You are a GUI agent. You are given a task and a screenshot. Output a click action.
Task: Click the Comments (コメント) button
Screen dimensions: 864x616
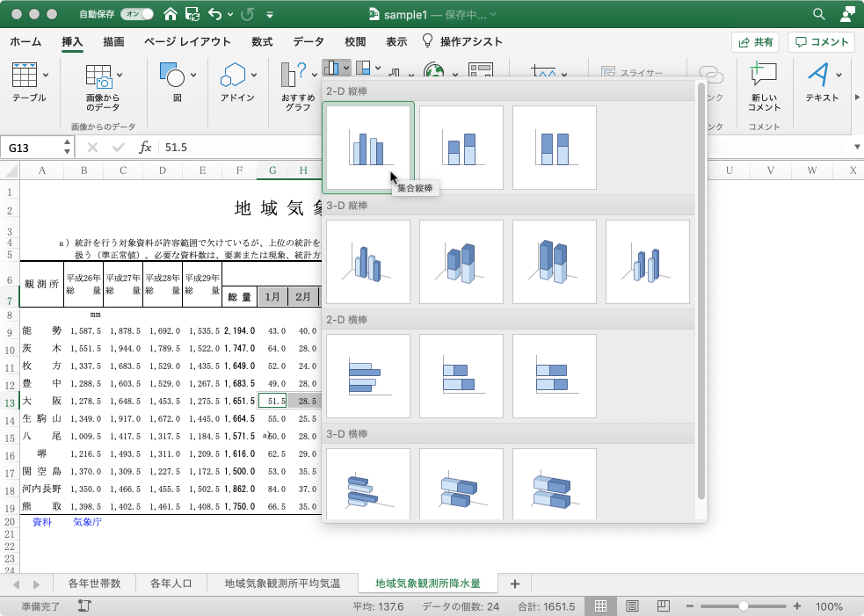[821, 42]
